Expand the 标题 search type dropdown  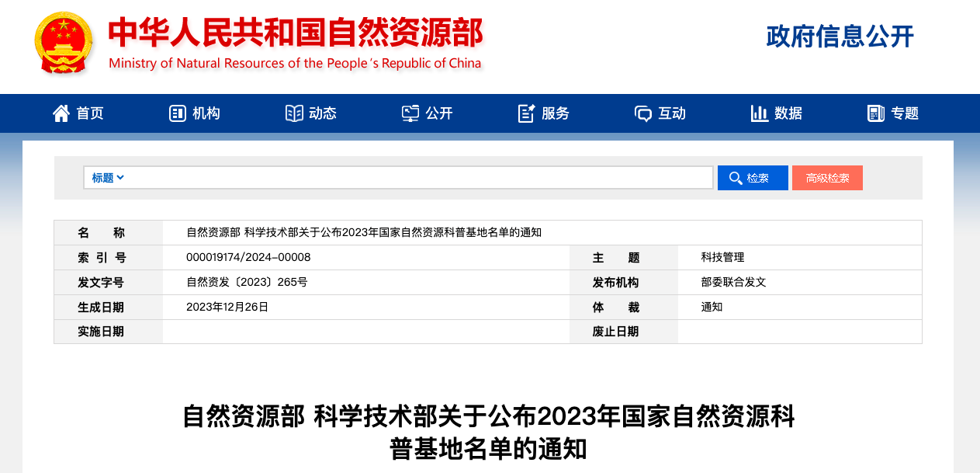(x=108, y=178)
